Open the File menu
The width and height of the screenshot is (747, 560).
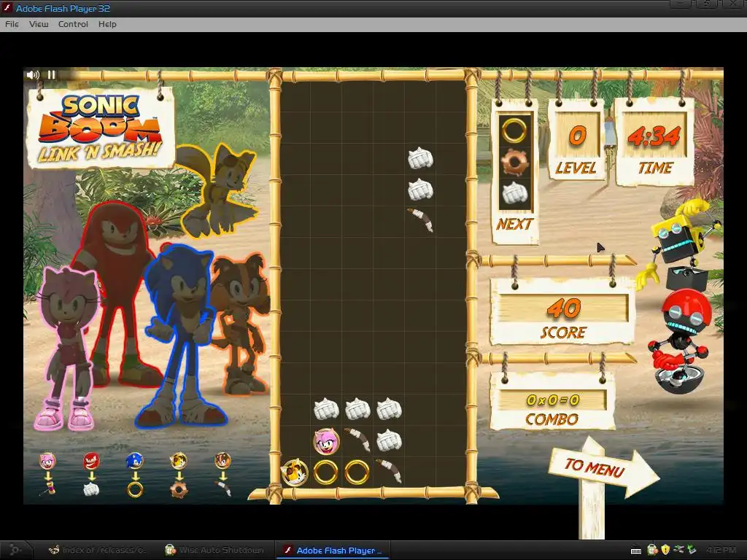(12, 24)
